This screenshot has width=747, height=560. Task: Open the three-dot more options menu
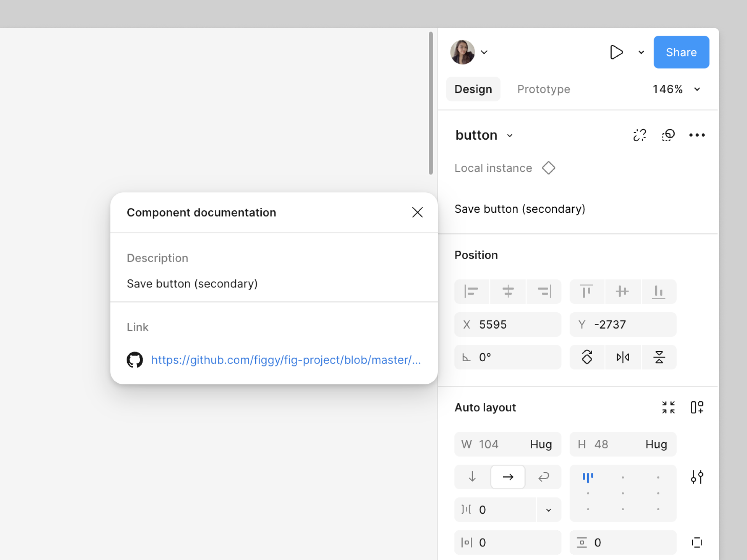click(x=697, y=135)
